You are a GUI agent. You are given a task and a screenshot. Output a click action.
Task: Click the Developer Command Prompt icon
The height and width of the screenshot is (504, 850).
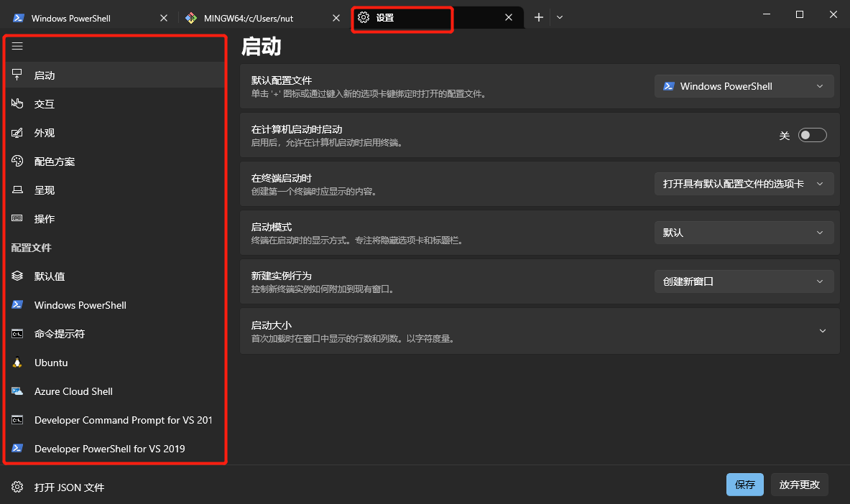click(x=17, y=419)
